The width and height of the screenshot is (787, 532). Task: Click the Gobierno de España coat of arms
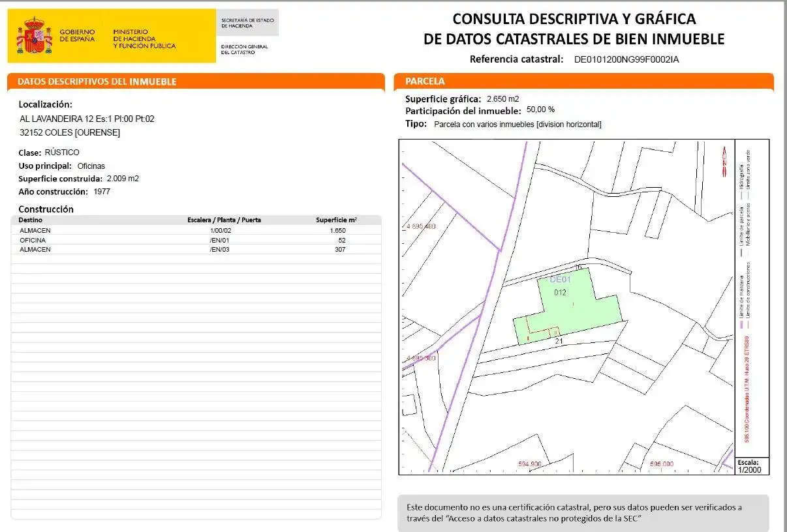(34, 36)
